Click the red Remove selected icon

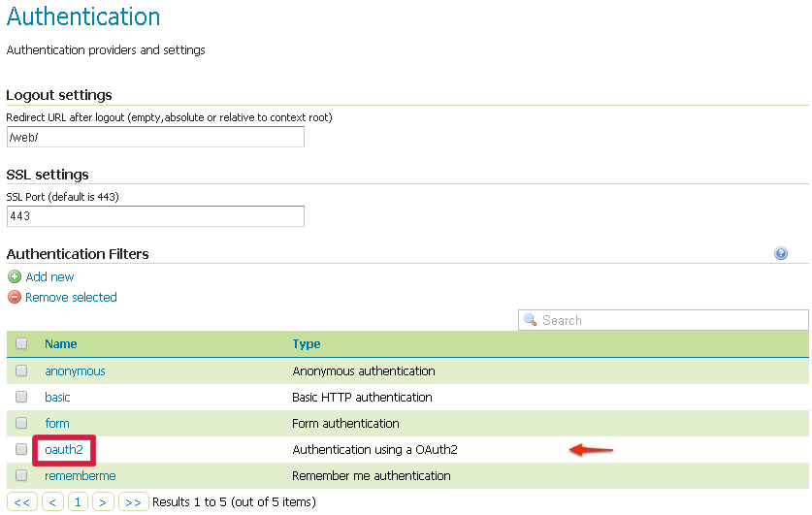[15, 298]
